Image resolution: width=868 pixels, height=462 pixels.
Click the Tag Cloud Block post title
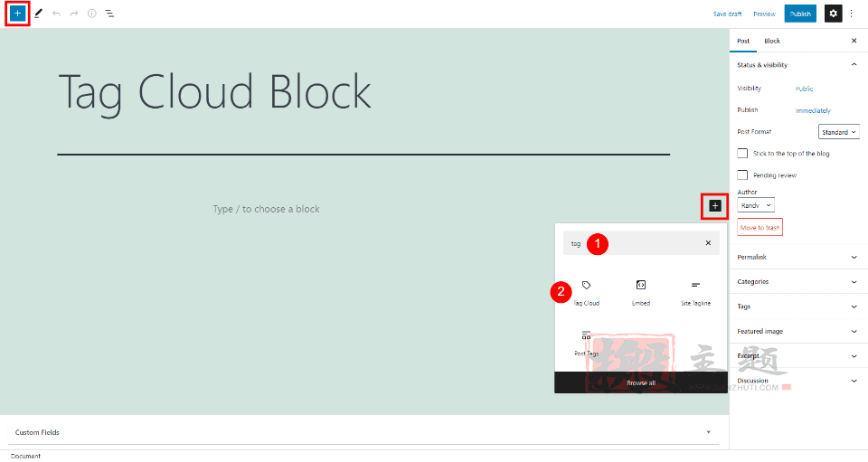click(x=215, y=92)
